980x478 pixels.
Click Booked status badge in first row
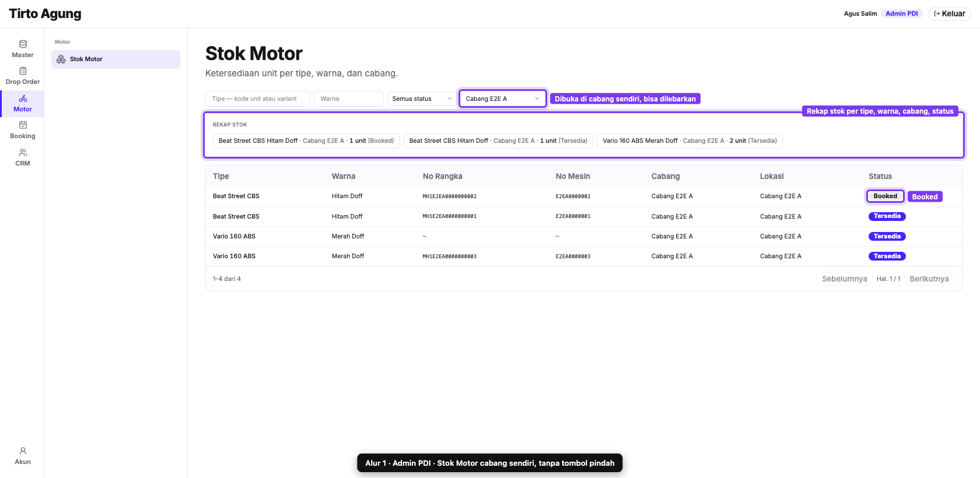click(x=885, y=196)
